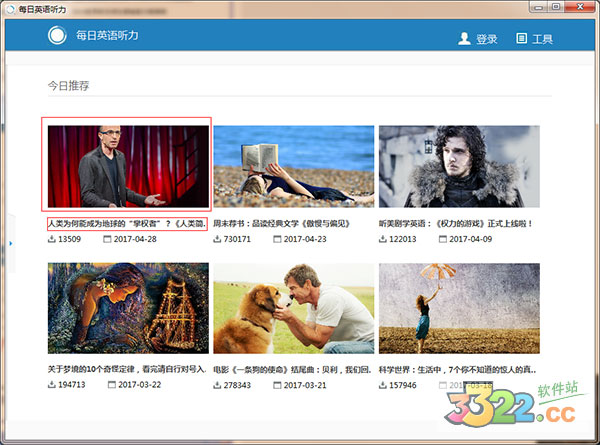This screenshot has height=445, width=600.
Task: Open the beach reading book thumbnail
Action: coord(294,166)
